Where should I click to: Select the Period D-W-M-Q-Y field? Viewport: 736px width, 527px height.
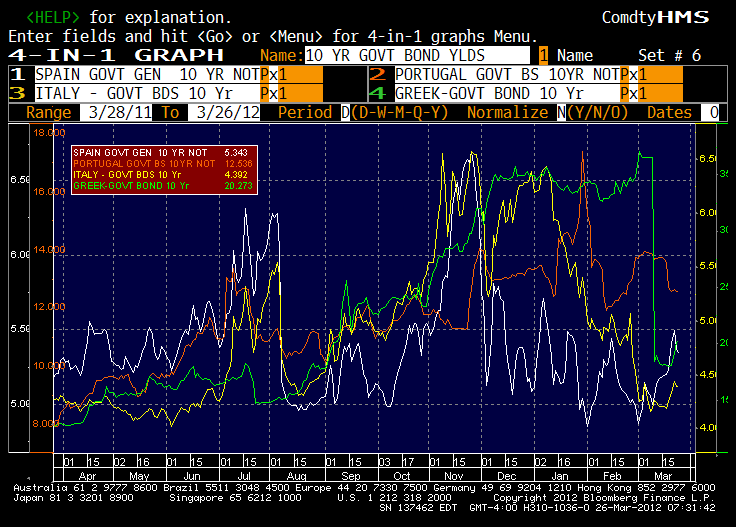(345, 112)
